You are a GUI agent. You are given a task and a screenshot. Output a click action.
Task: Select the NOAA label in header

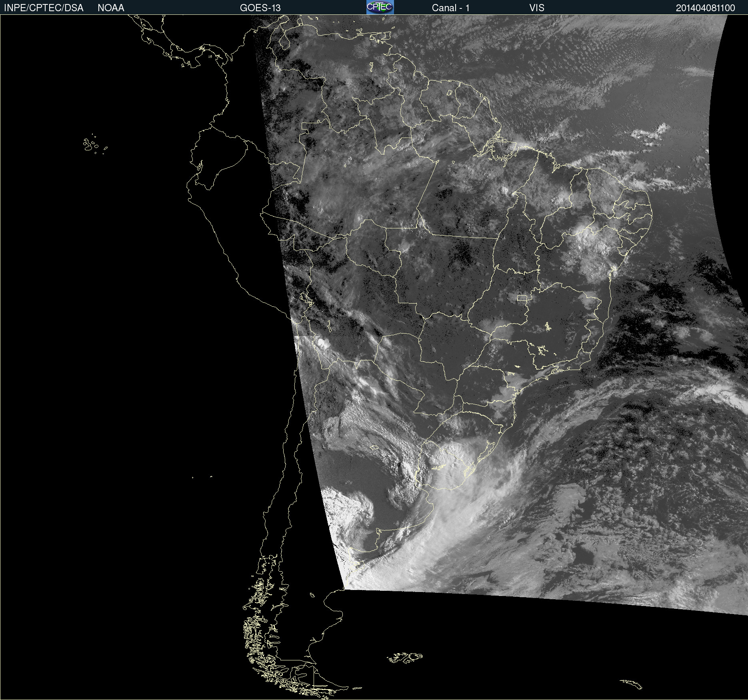pos(111,8)
